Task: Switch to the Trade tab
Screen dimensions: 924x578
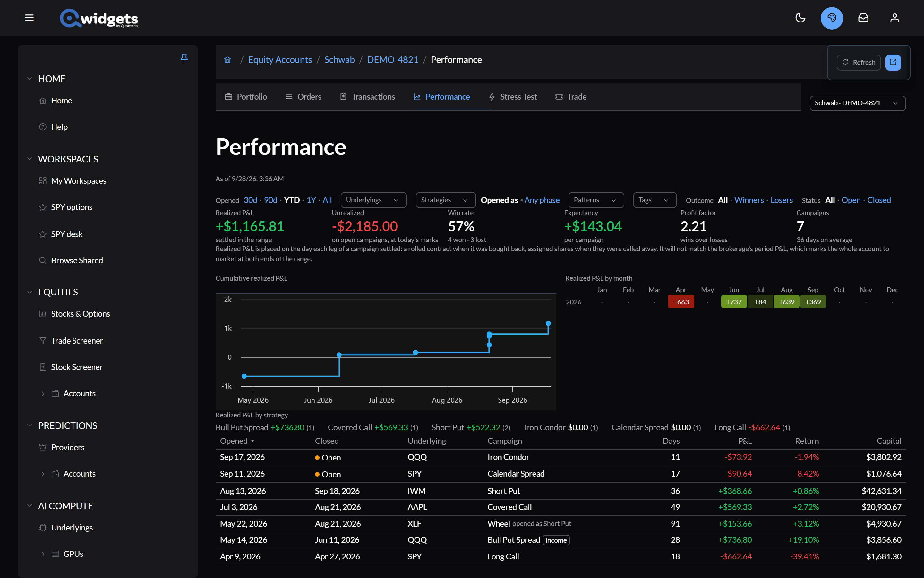Action: 571,97
